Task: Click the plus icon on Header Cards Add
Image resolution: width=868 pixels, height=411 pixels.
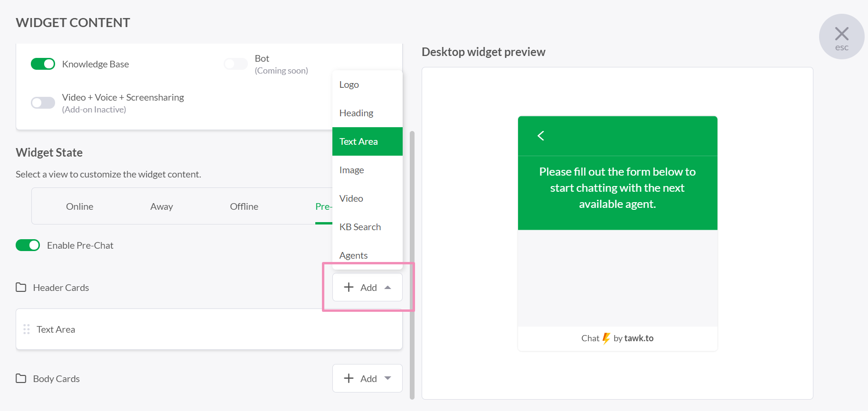Action: (349, 287)
